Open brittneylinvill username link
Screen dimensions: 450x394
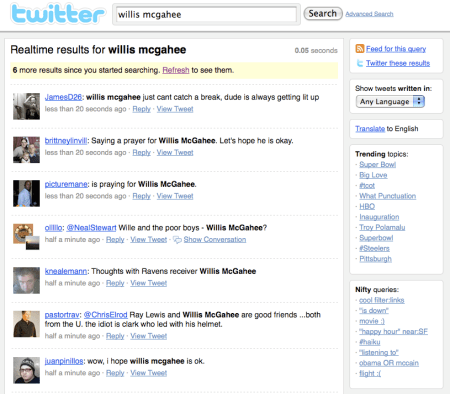(x=66, y=141)
